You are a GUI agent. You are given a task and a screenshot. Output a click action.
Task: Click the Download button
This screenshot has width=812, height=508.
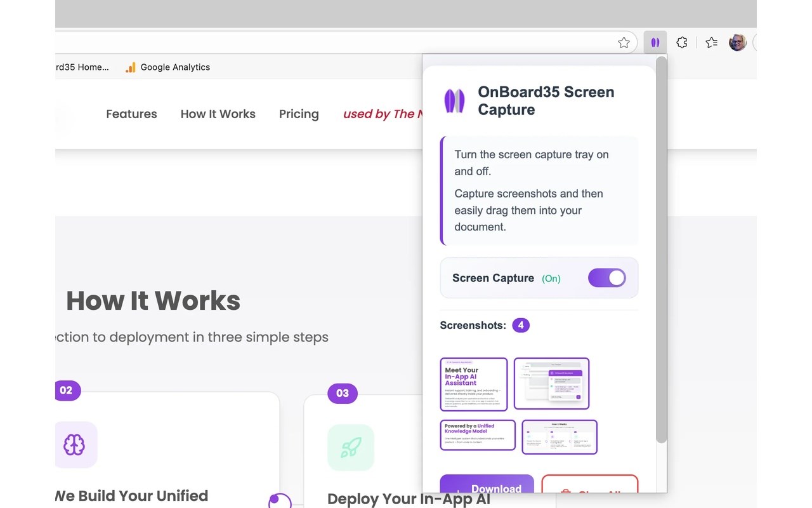click(487, 484)
